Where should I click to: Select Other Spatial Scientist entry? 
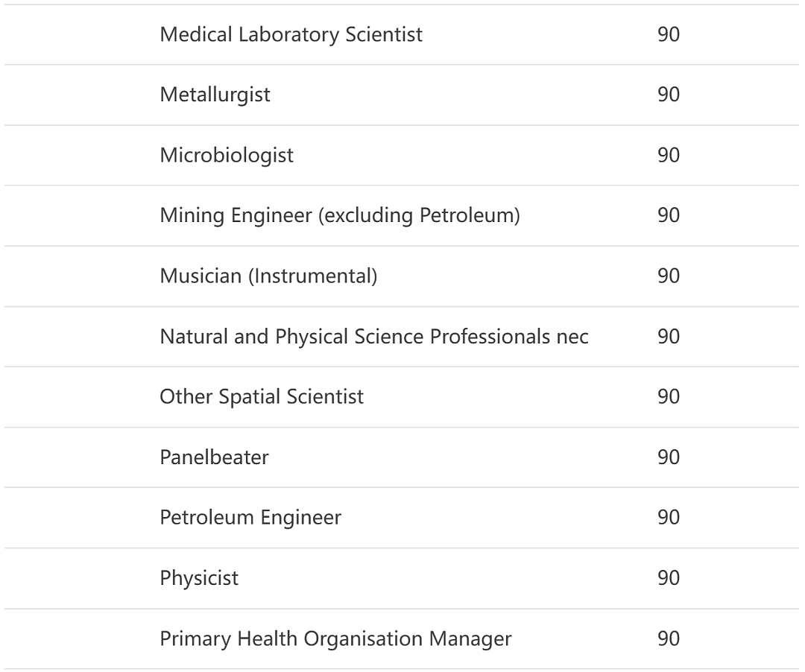262,396
